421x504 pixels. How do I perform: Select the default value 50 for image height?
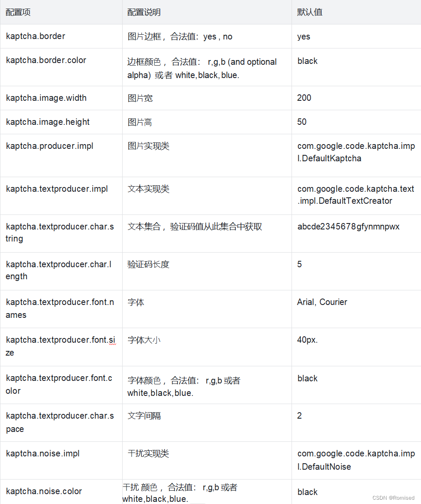coord(302,122)
